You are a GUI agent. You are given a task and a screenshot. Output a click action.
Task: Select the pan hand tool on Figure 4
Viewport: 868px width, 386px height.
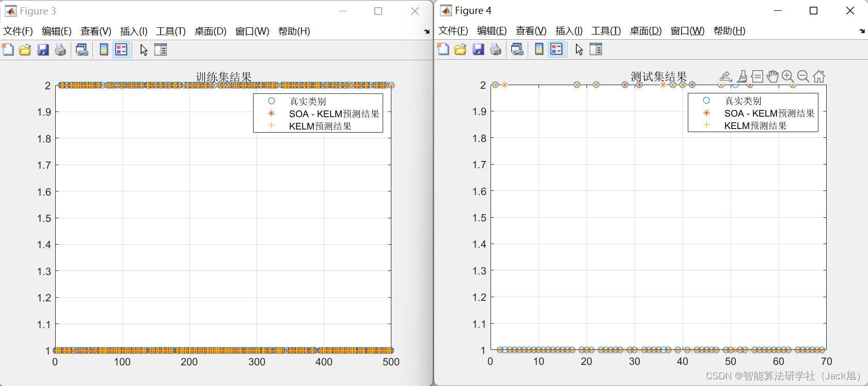point(772,76)
